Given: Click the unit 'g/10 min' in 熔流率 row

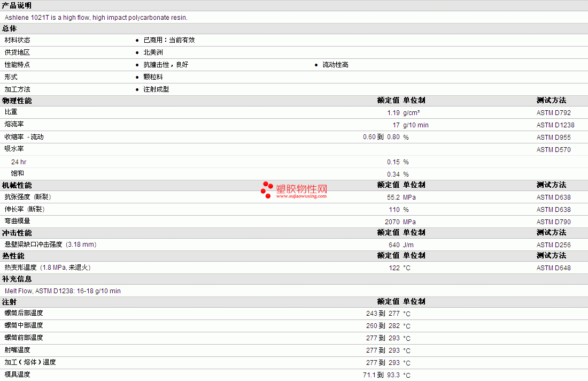Looking at the screenshot, I should [415, 125].
